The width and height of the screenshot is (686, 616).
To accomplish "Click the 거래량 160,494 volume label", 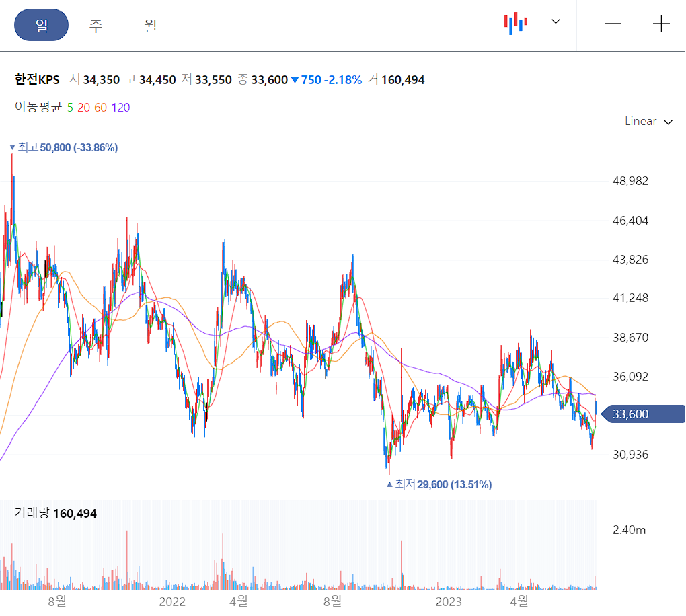I will pyautogui.click(x=56, y=513).
